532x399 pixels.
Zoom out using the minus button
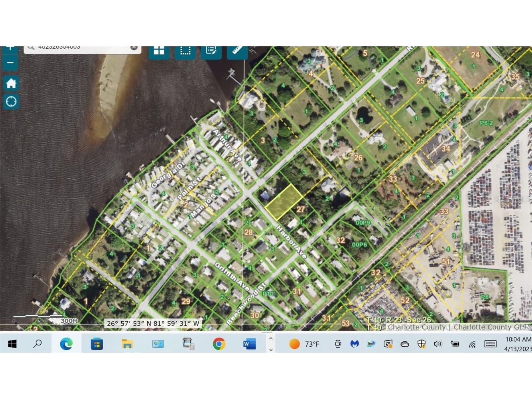(10, 63)
